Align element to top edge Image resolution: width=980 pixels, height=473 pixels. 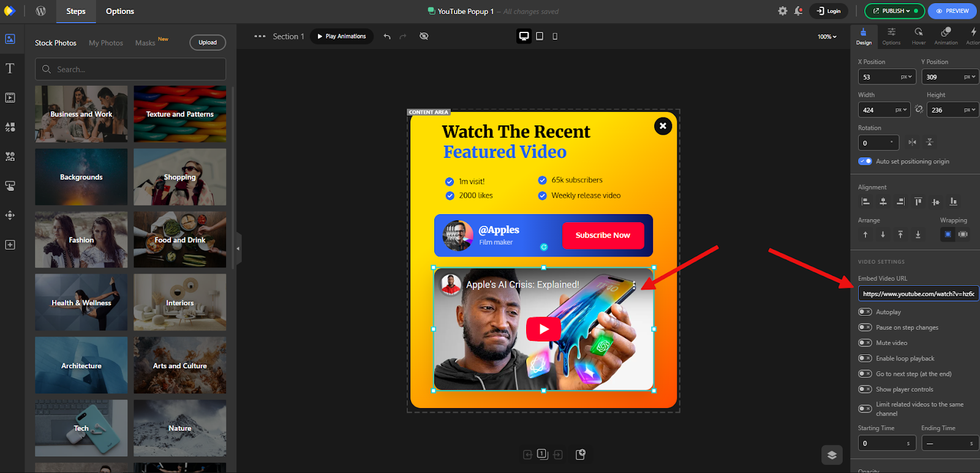[918, 201]
